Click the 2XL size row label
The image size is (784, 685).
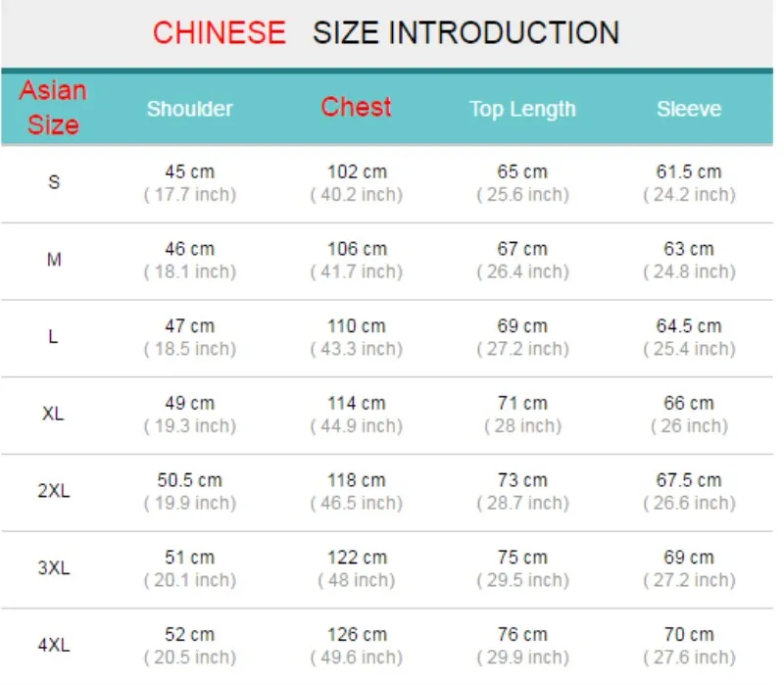tap(54, 491)
